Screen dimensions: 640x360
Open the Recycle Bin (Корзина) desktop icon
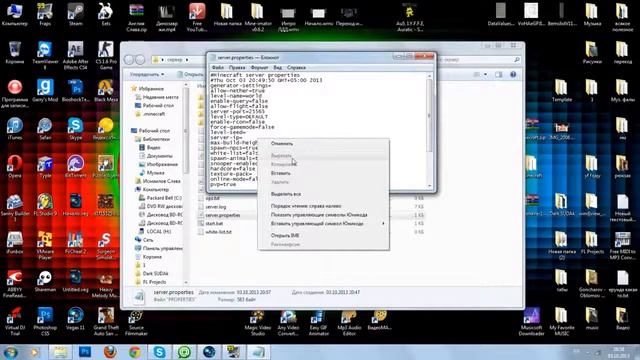pyautogui.click(x=15, y=52)
